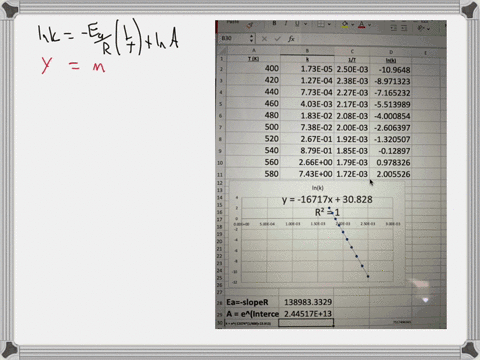Click cell containing 520

click(254, 139)
